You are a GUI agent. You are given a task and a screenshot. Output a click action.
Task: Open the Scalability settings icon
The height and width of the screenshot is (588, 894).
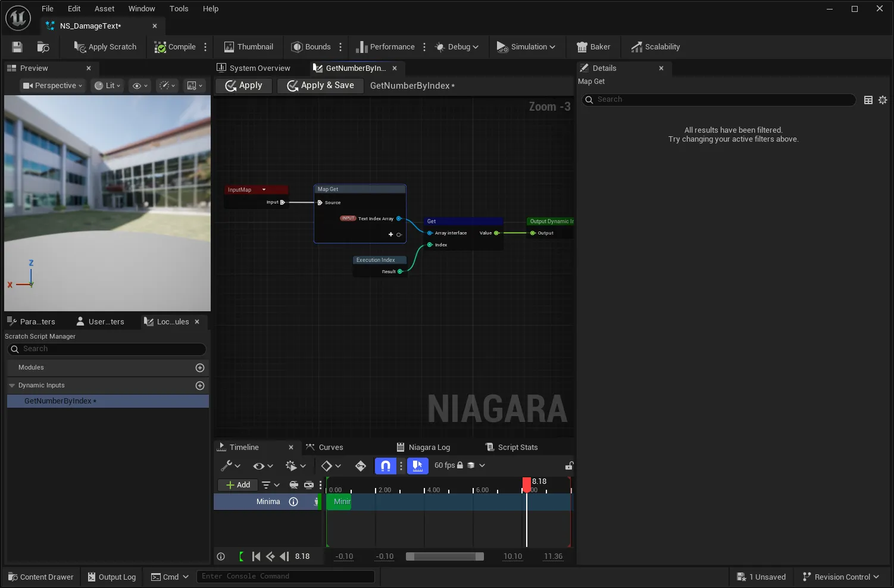point(637,47)
